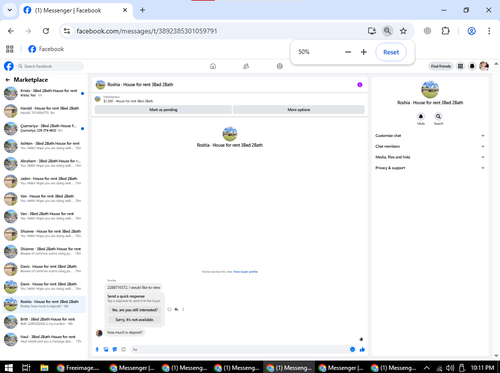Image resolution: width=500 pixels, height=373 pixels.
Task: Open the Chrome profile icon
Action: click(471, 31)
